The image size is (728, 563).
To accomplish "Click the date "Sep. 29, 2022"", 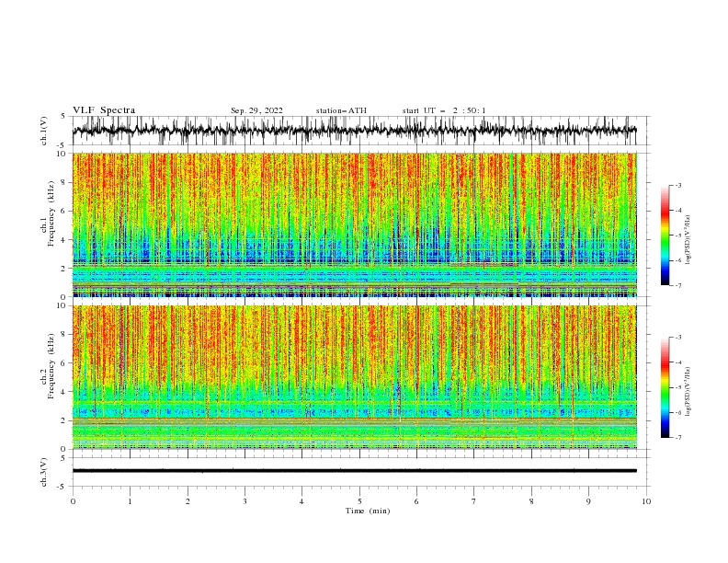I will pos(256,110).
